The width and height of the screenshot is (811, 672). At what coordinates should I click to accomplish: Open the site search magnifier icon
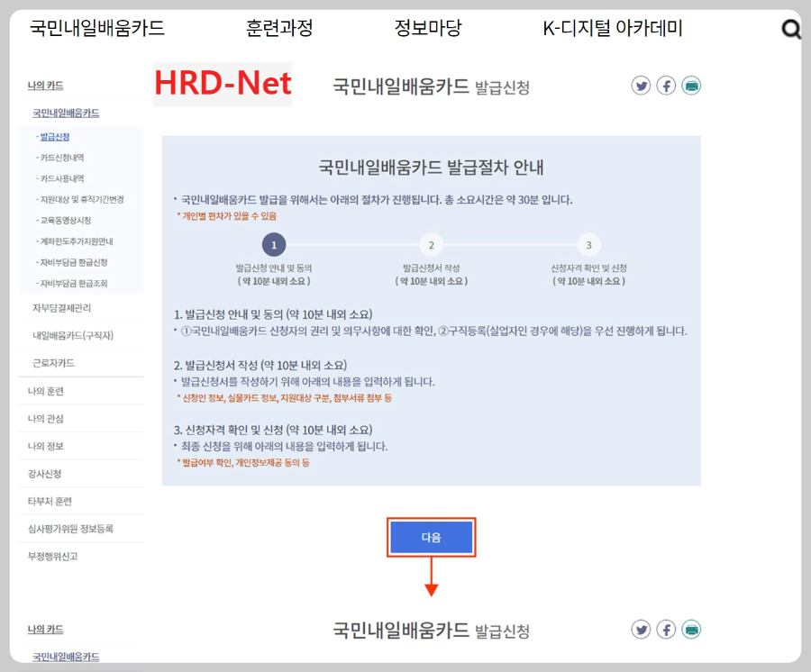tap(791, 29)
